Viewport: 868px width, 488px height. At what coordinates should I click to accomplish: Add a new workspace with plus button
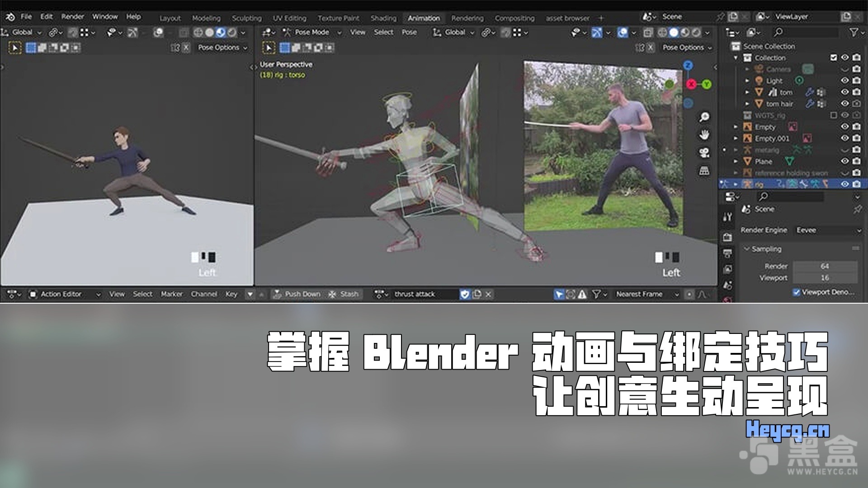601,18
